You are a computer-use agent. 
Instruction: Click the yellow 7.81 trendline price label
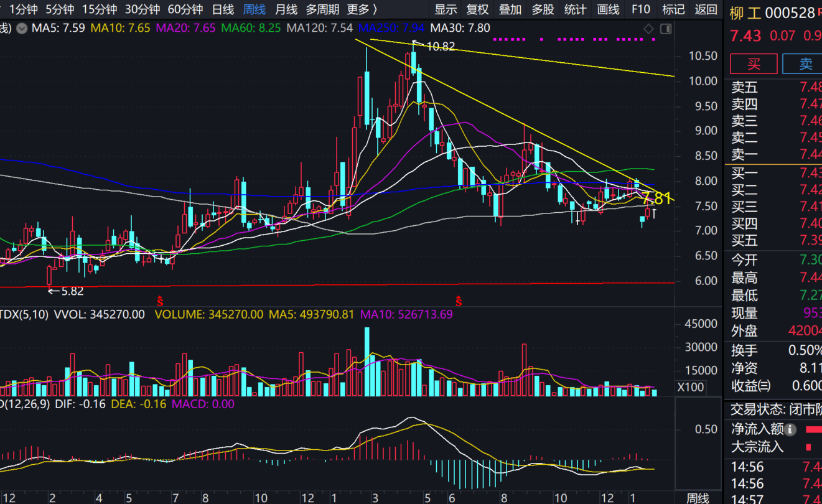pyautogui.click(x=658, y=198)
